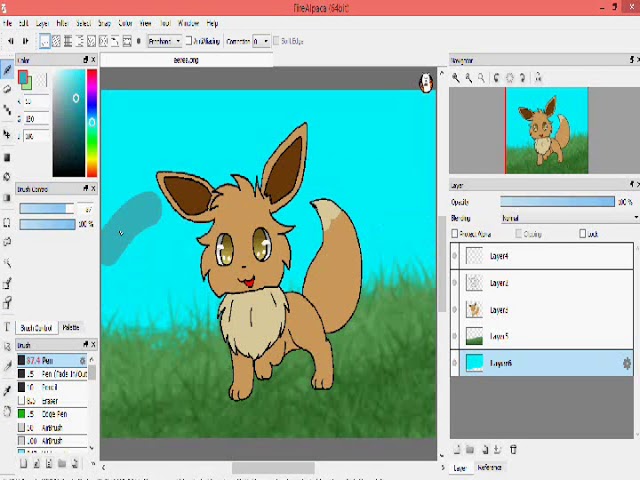This screenshot has width=640, height=480.
Task: Enable the parallel line snap icon
Action: tap(56, 41)
